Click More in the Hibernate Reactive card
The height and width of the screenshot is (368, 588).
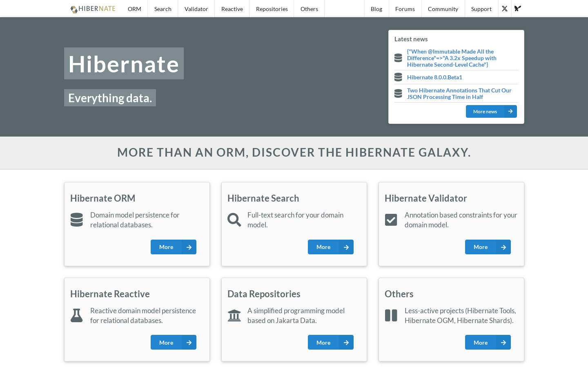174,342
